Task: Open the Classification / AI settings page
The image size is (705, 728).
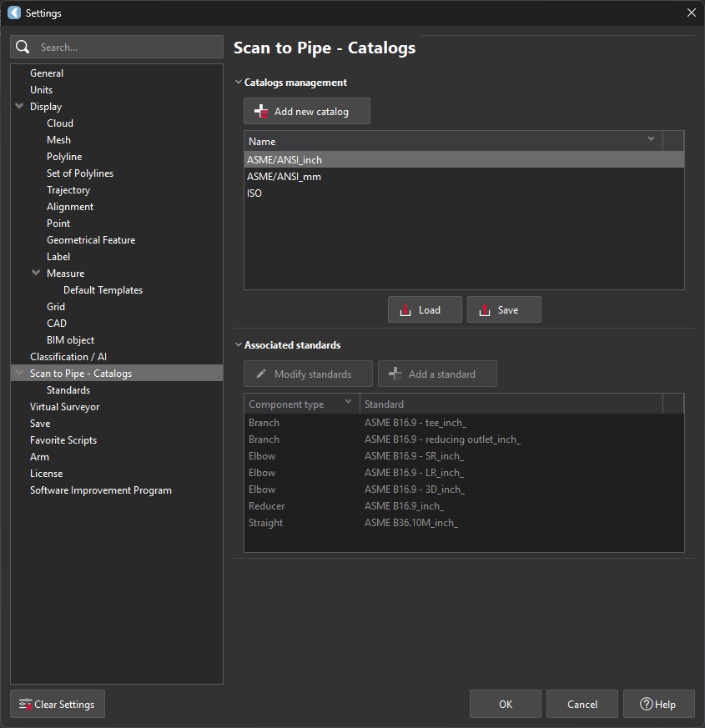Action: click(68, 357)
